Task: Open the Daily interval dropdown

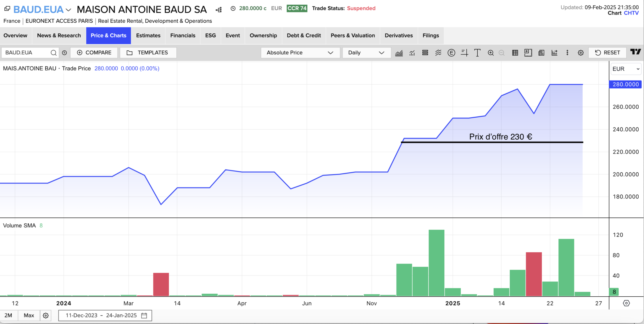Action: point(366,53)
